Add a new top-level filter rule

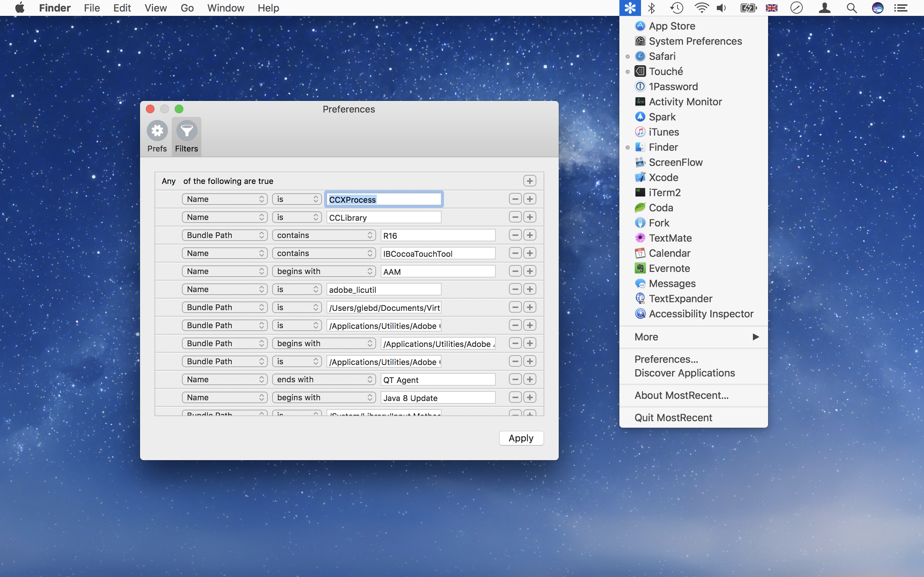pos(529,181)
